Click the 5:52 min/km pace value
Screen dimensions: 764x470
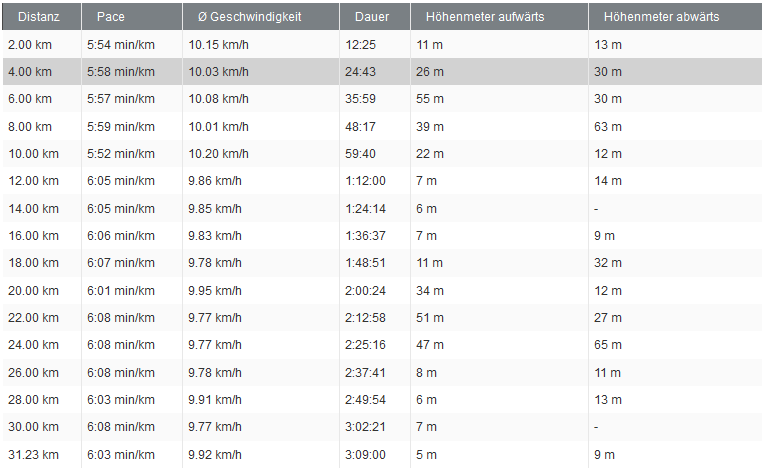[x=121, y=154]
